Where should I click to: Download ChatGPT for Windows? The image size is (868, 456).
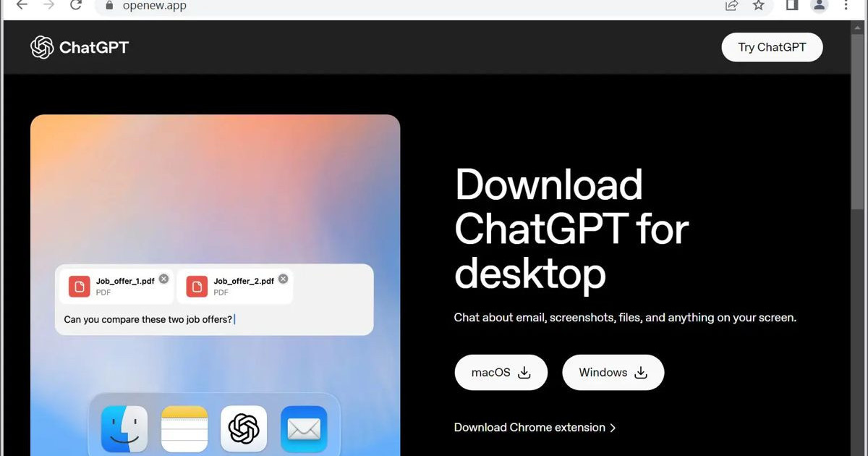613,373
